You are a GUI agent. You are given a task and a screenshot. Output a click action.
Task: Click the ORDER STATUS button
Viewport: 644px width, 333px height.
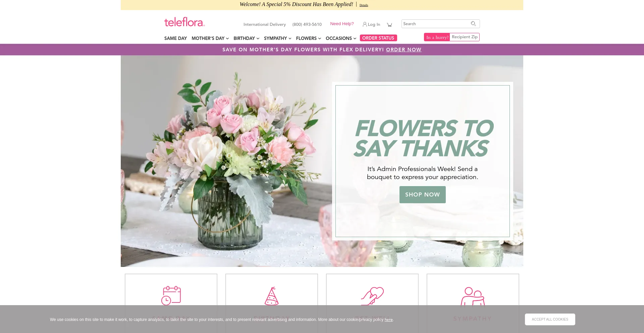[378, 38]
